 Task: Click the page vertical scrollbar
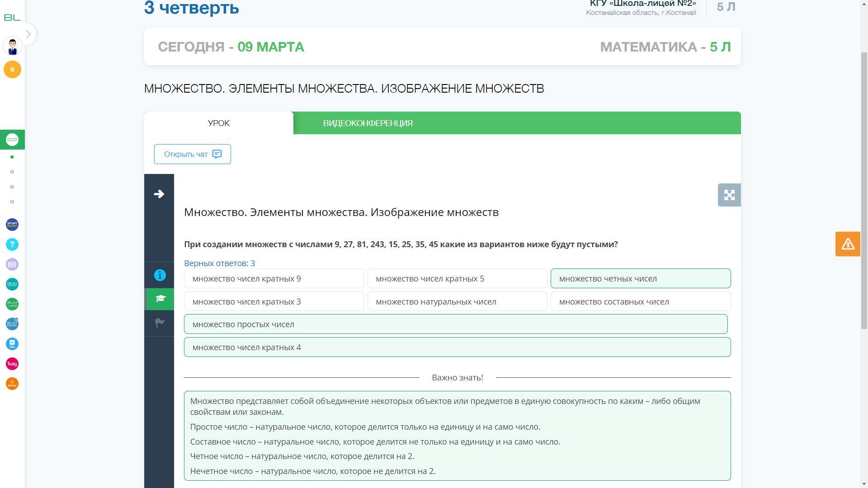pos(864,190)
